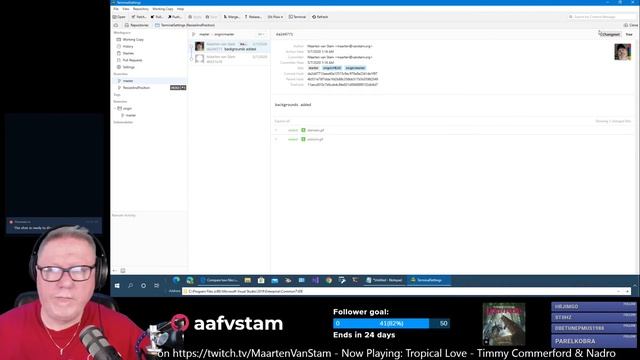Image resolution: width=640 pixels, height=360 pixels.
Task: Switch to Compare two files taskbar window
Action: (220, 280)
